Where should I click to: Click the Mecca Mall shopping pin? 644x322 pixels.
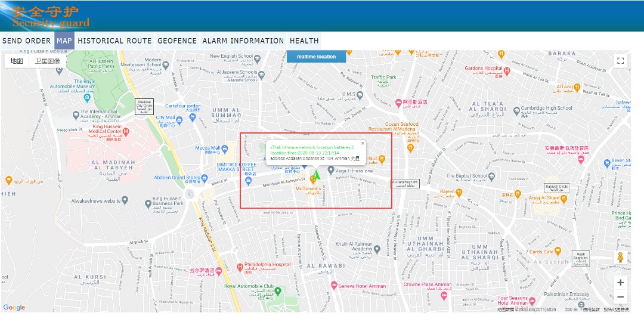pyautogui.click(x=225, y=148)
